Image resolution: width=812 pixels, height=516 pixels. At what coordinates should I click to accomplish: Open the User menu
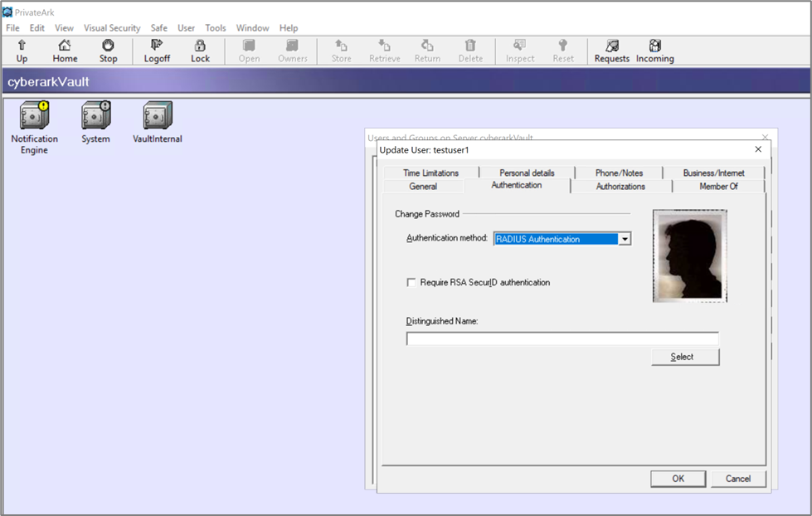186,27
